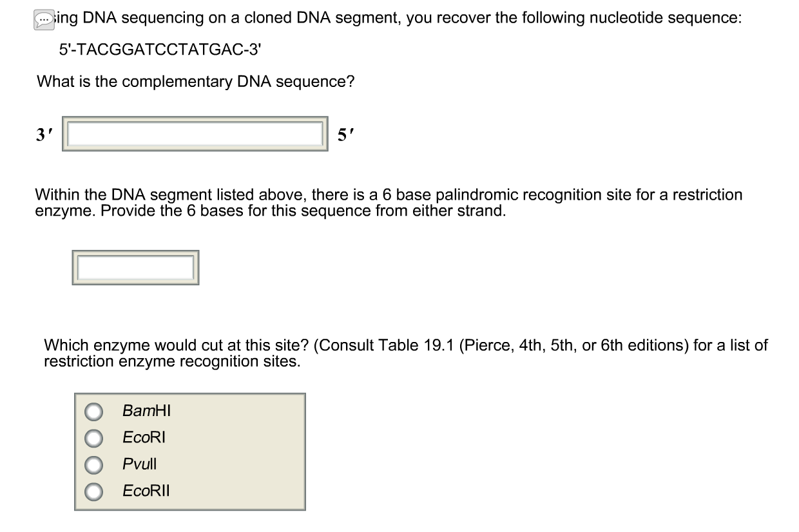Click the EcoRI option label text
799x532 pixels.
click(143, 437)
